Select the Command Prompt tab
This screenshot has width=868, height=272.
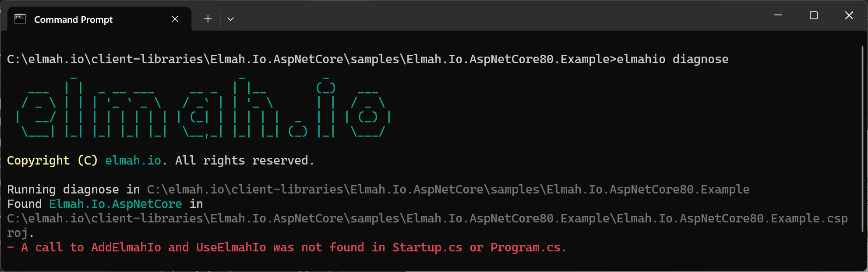(88, 19)
